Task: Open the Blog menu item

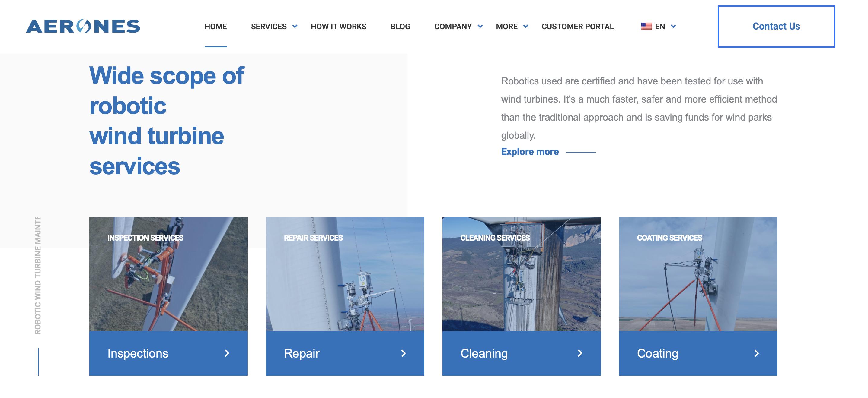Action: tap(400, 26)
